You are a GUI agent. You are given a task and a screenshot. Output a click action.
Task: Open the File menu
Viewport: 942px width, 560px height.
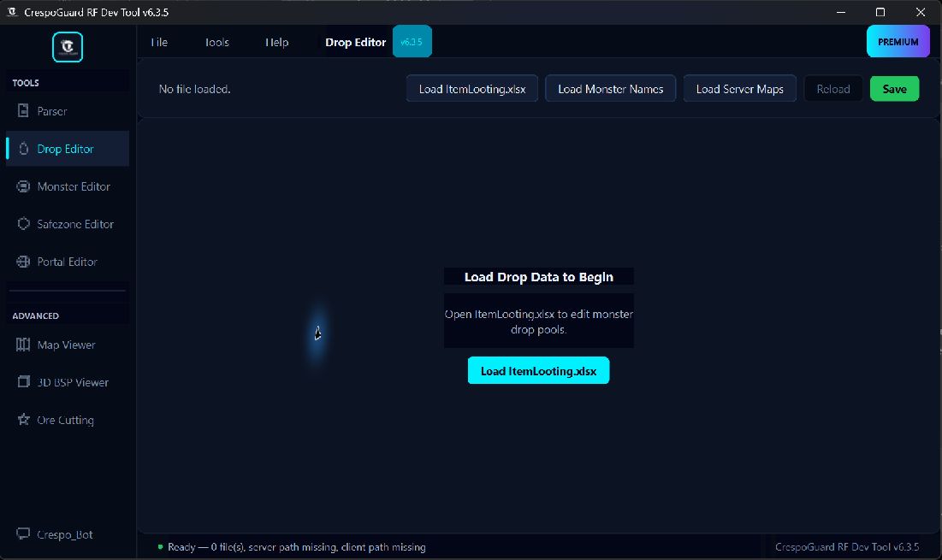159,42
